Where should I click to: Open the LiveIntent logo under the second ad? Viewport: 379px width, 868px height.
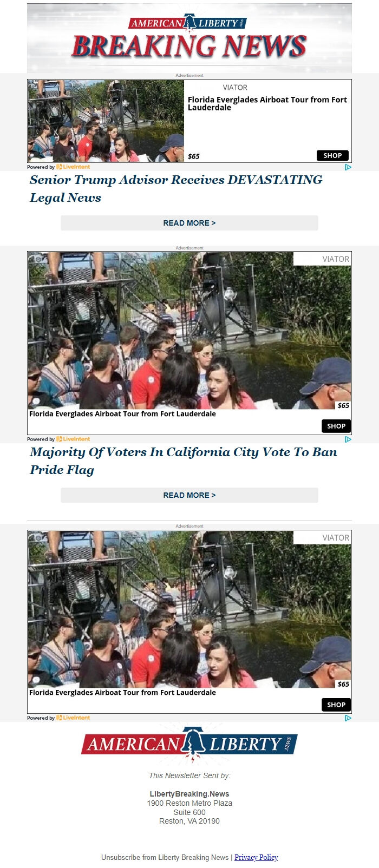pyautogui.click(x=73, y=439)
